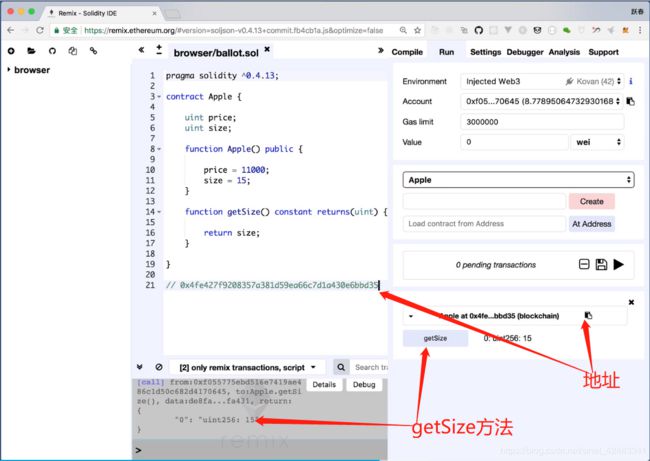The image size is (650, 461).
Task: Click the terminal search magnifier icon
Action: 341,367
